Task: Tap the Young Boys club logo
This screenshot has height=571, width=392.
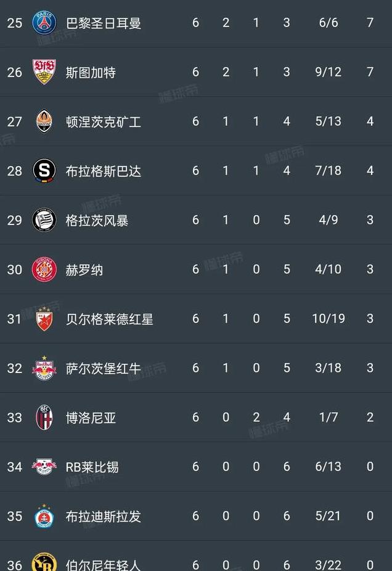Action: (44, 563)
